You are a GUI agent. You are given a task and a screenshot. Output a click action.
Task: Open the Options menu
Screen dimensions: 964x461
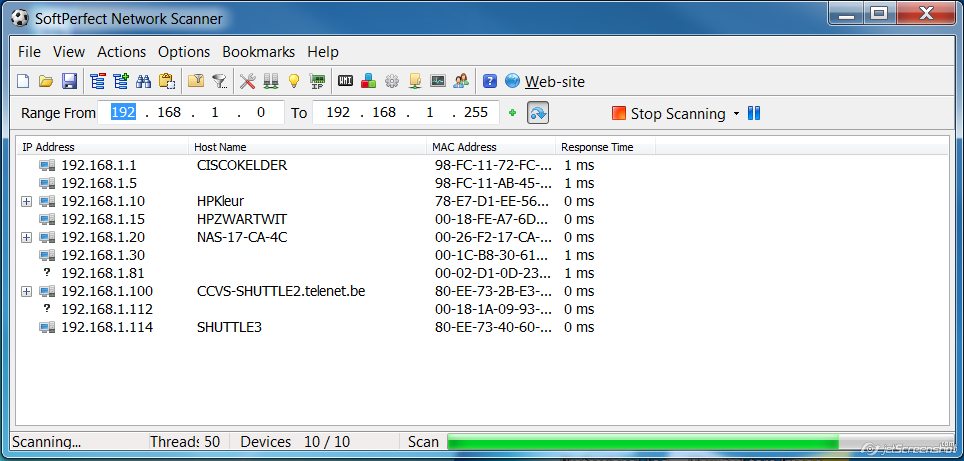pos(184,52)
